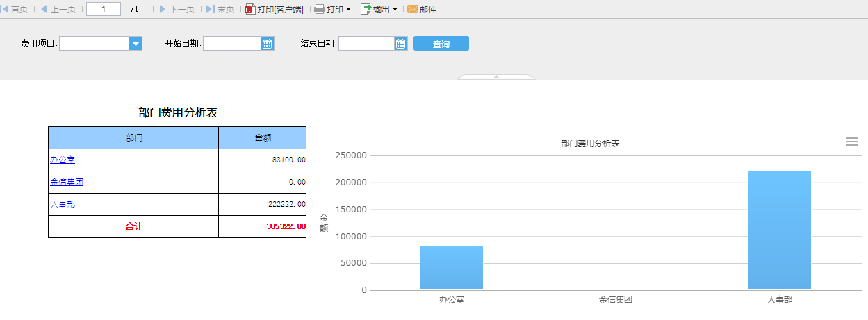This screenshot has width=868, height=320.
Task: Open the 人事部 department link
Action: 63,204
